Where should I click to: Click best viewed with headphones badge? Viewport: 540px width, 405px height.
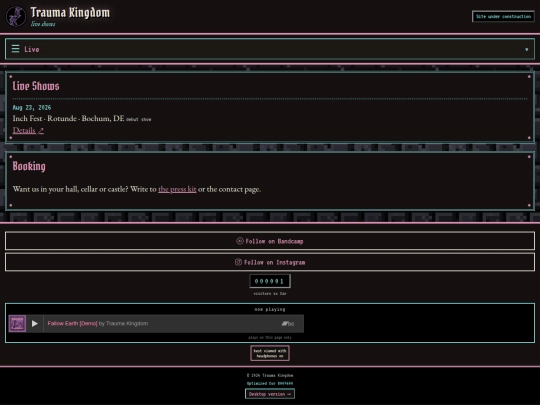point(270,353)
